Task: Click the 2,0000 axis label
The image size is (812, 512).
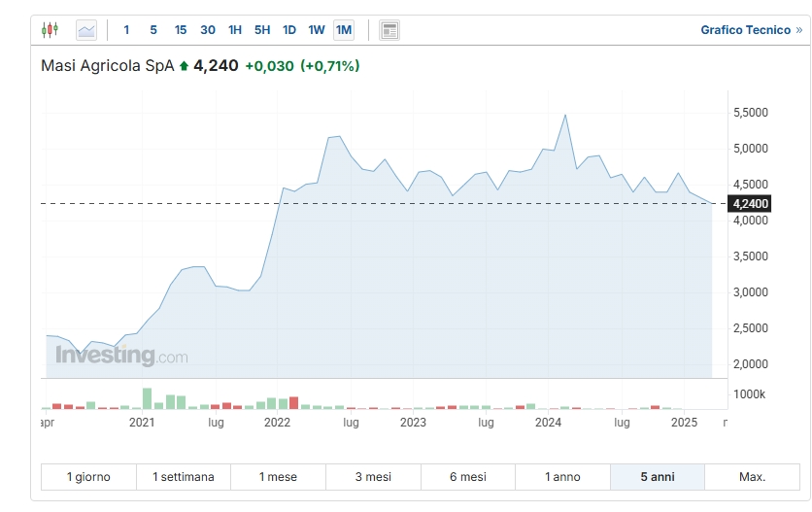Action: (x=751, y=363)
